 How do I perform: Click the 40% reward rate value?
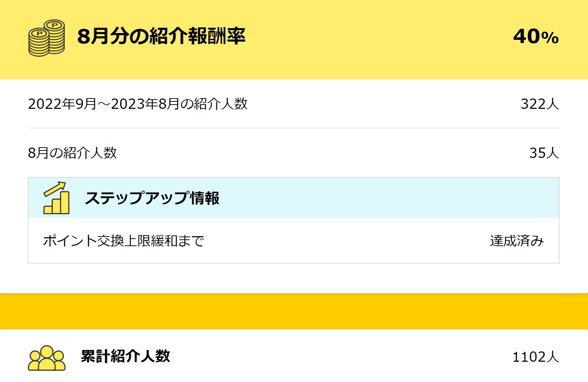535,37
